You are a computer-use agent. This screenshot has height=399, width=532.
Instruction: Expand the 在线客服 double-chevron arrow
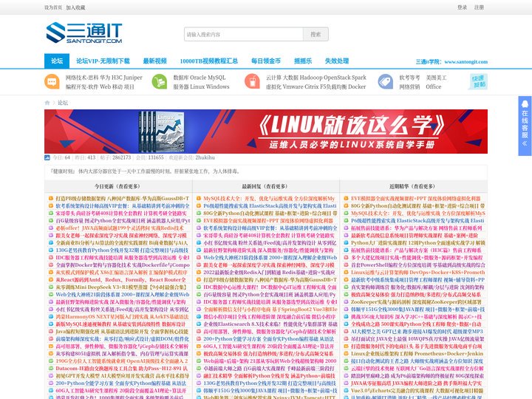[525, 143]
